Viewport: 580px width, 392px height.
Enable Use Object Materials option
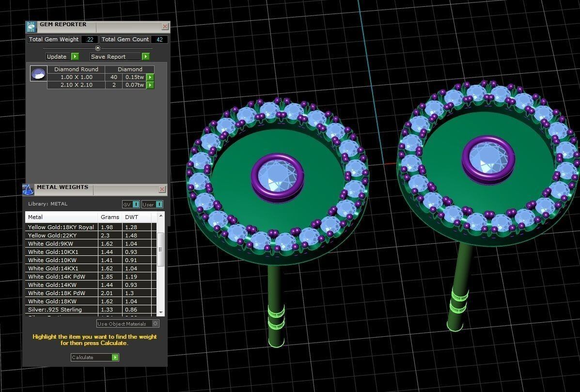[x=155, y=324]
